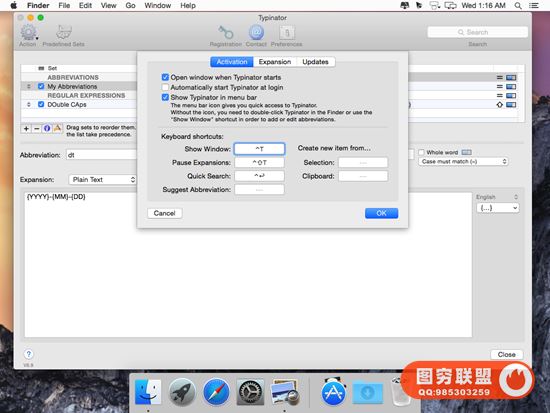The height and width of the screenshot is (413, 550).
Task: Click keyboard icon beside Whole word
Action: click(x=466, y=152)
